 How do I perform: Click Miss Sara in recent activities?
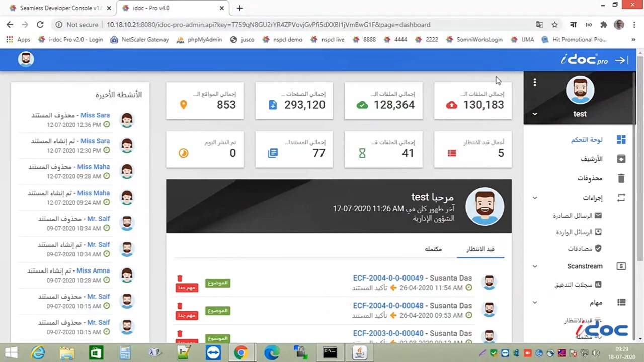tap(95, 115)
